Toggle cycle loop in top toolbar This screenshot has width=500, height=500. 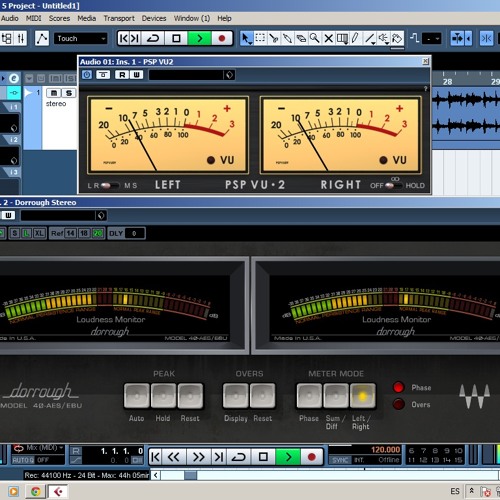click(153, 39)
